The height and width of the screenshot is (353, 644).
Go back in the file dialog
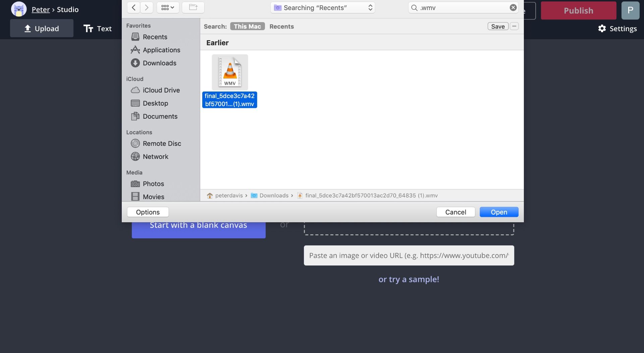click(133, 7)
